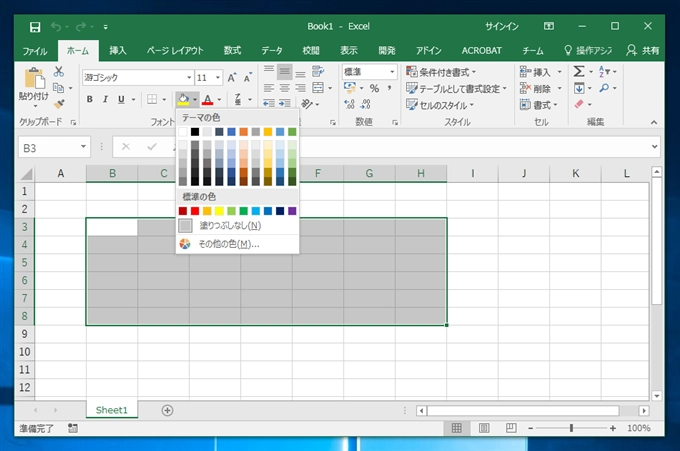Increase font size with large A icon
680x451 pixels.
tap(232, 78)
